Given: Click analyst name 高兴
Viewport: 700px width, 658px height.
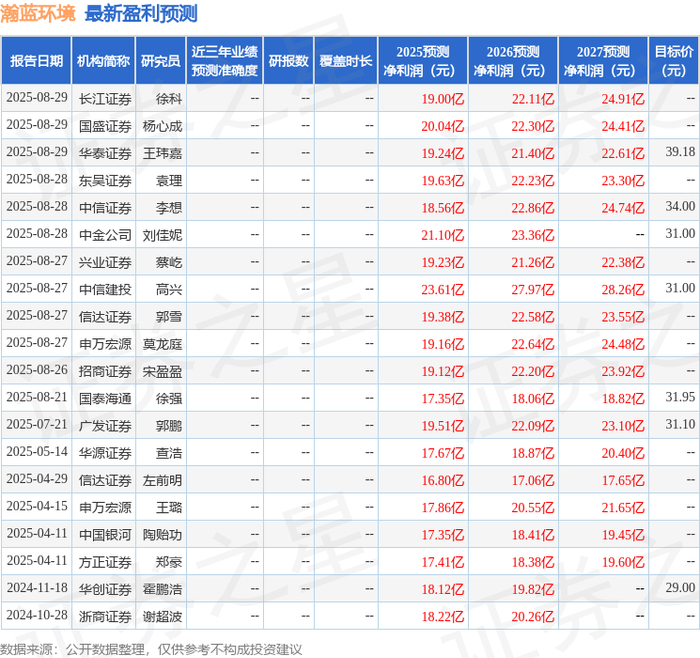Looking at the screenshot, I should point(169,290).
